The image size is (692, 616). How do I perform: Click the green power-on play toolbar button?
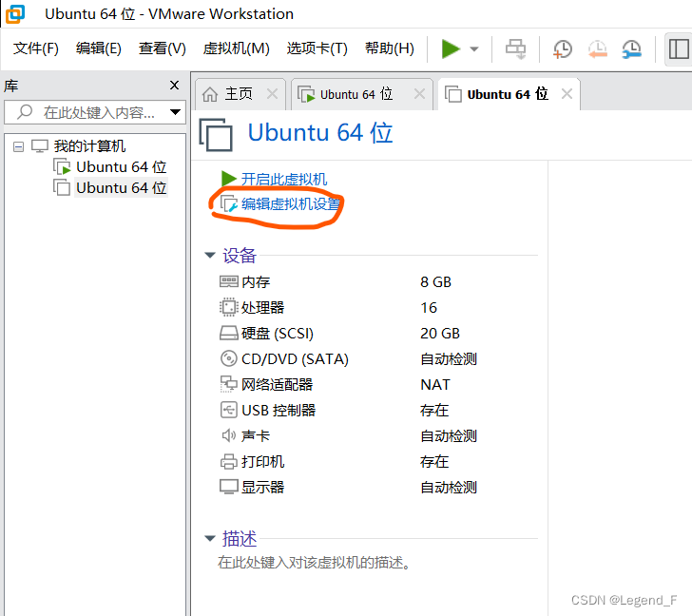tap(451, 48)
